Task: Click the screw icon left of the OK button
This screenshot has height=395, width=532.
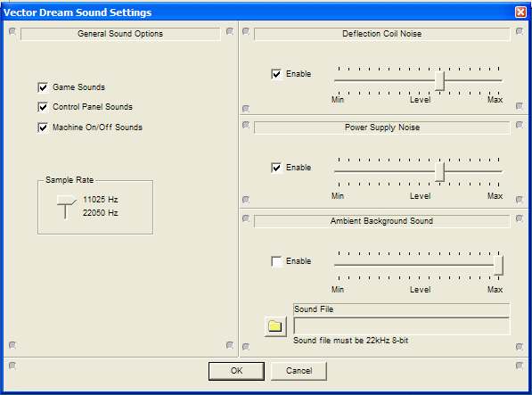Action: [x=12, y=366]
